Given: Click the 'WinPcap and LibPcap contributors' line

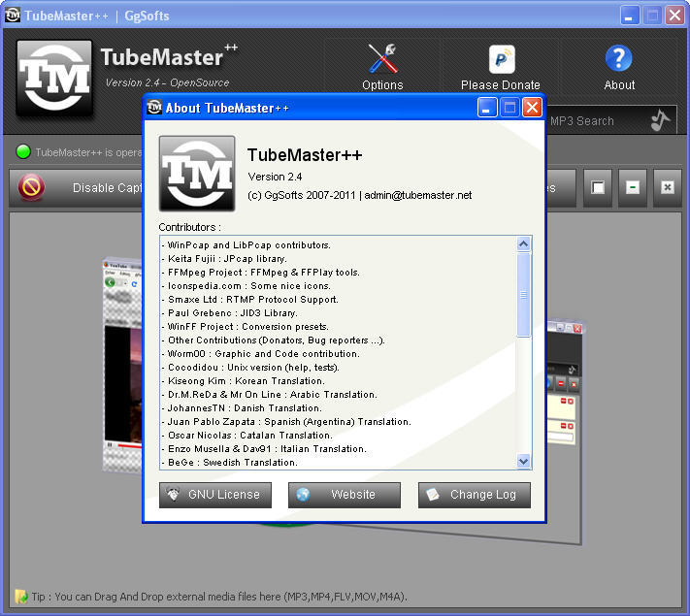Looking at the screenshot, I should 246,245.
